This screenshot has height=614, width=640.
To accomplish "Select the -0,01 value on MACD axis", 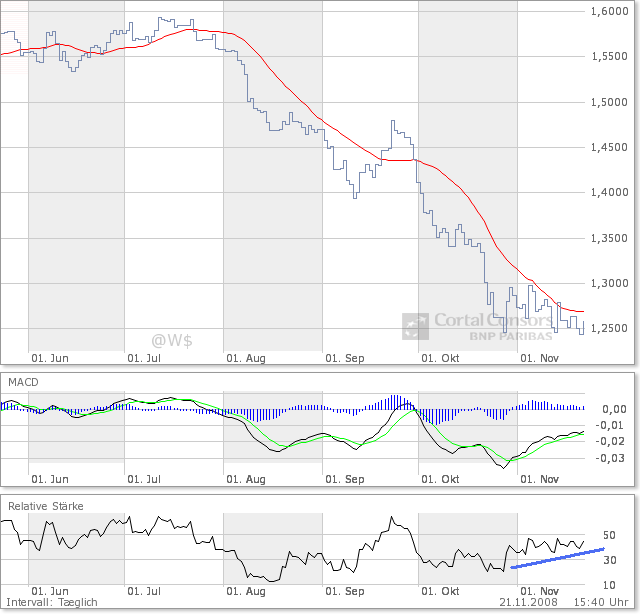I will point(611,425).
